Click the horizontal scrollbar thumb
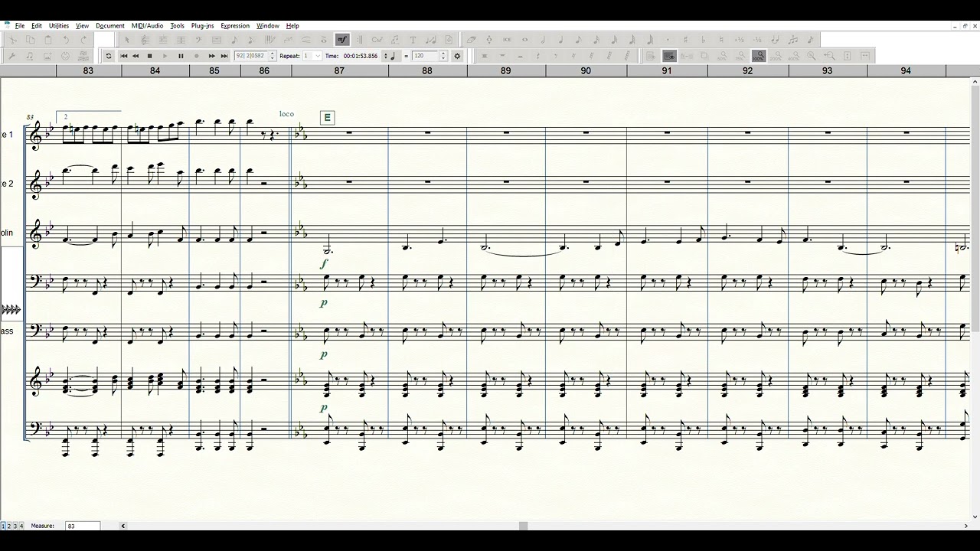This screenshot has width=980, height=551. (524, 526)
